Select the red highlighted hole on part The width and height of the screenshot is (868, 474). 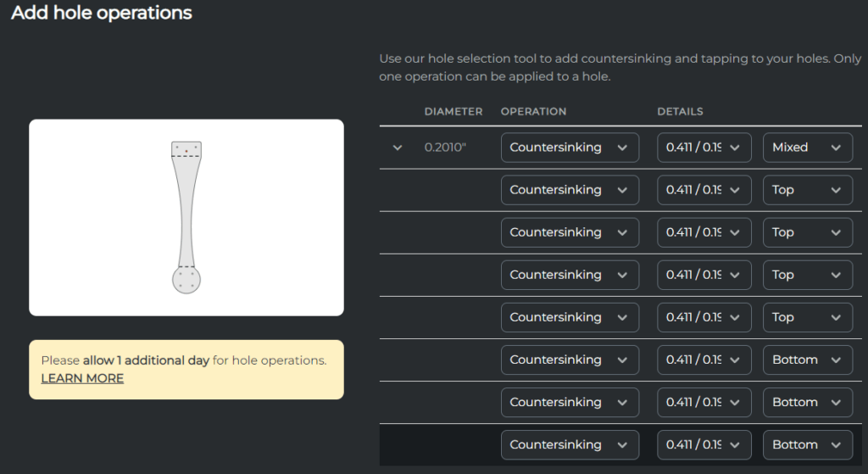(x=186, y=151)
